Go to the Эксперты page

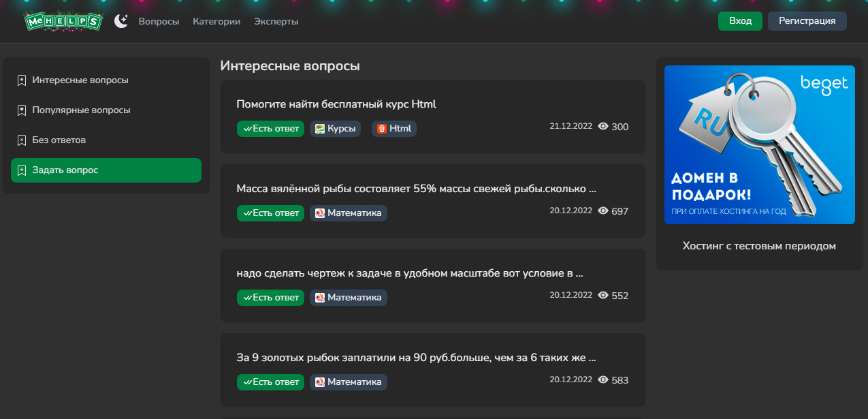tap(276, 21)
